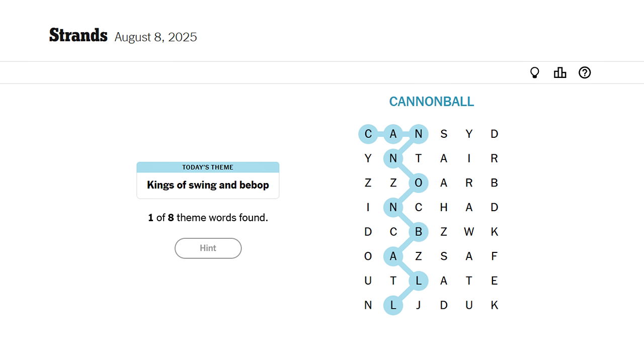Choose the letter J in the grid
Image resolution: width=644 pixels, height=362 pixels.
coord(418,305)
